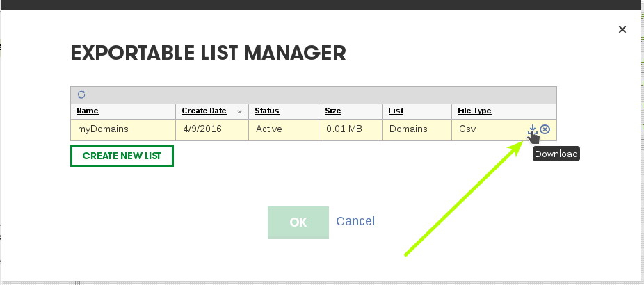Image resolution: width=644 pixels, height=285 pixels.
Task: Sort the table by the Status column
Action: (x=267, y=111)
